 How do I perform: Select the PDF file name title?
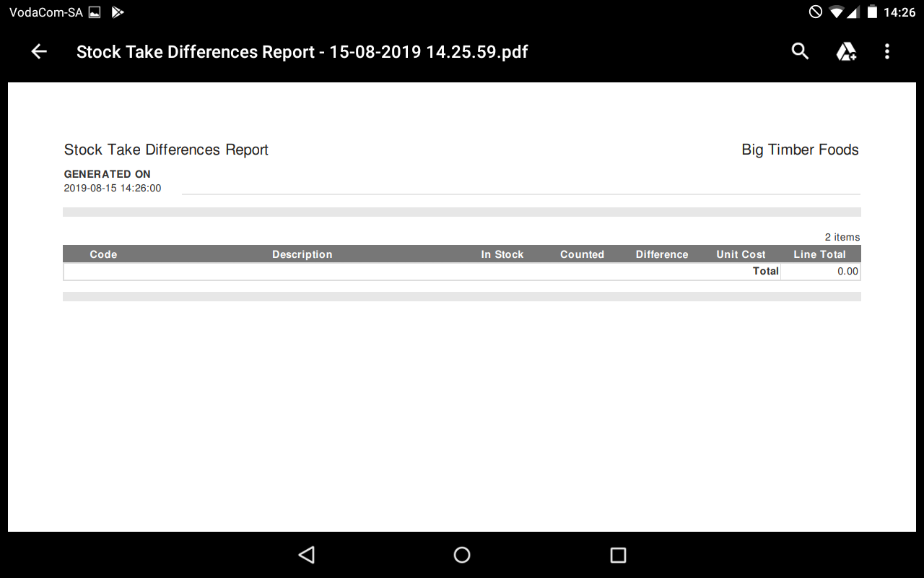pyautogui.click(x=302, y=52)
